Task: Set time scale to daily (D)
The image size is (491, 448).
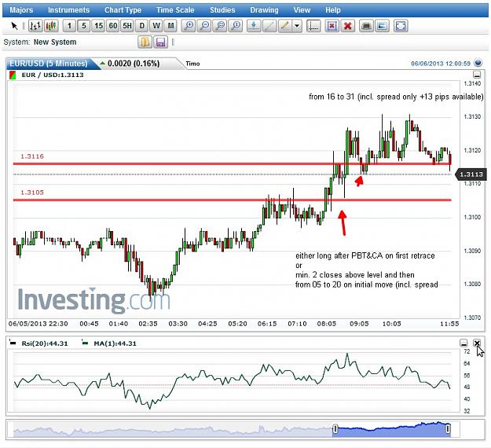Action: (142, 26)
